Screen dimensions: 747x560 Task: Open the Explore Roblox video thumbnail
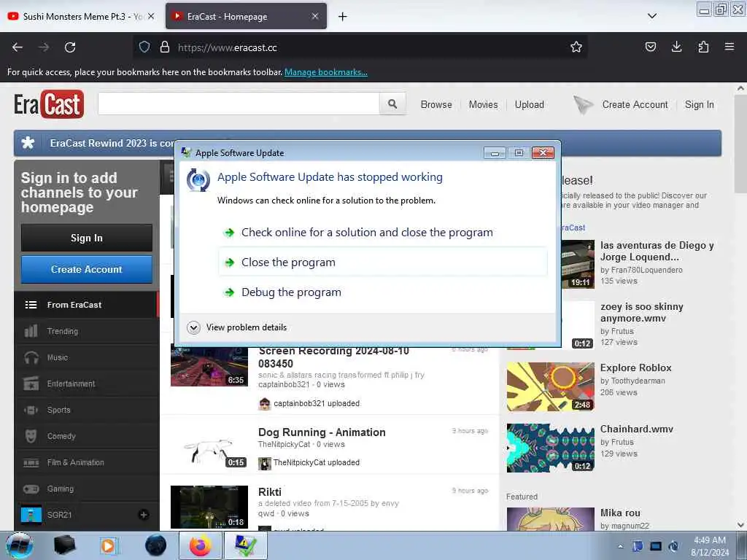550,386
